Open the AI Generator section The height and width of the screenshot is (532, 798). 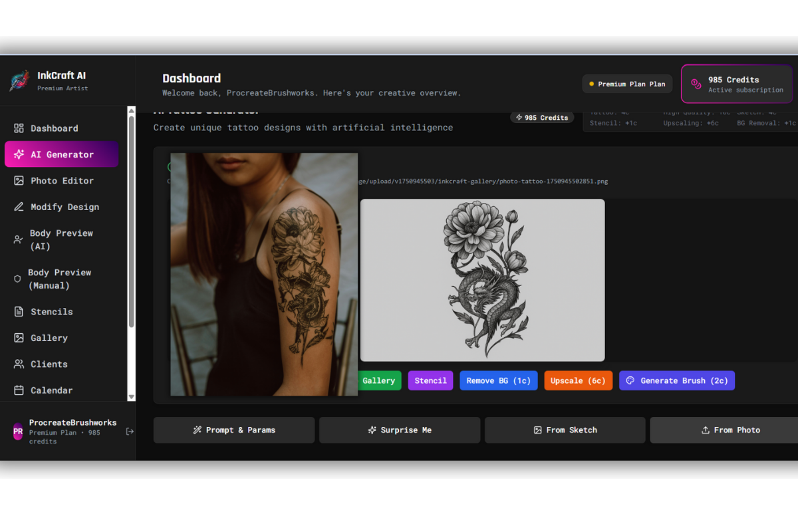61,154
